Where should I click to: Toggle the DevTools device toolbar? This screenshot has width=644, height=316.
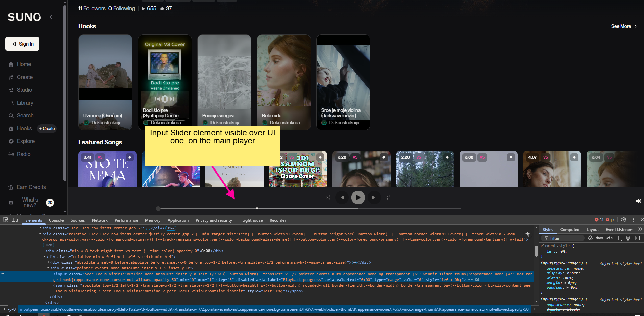coord(15,220)
